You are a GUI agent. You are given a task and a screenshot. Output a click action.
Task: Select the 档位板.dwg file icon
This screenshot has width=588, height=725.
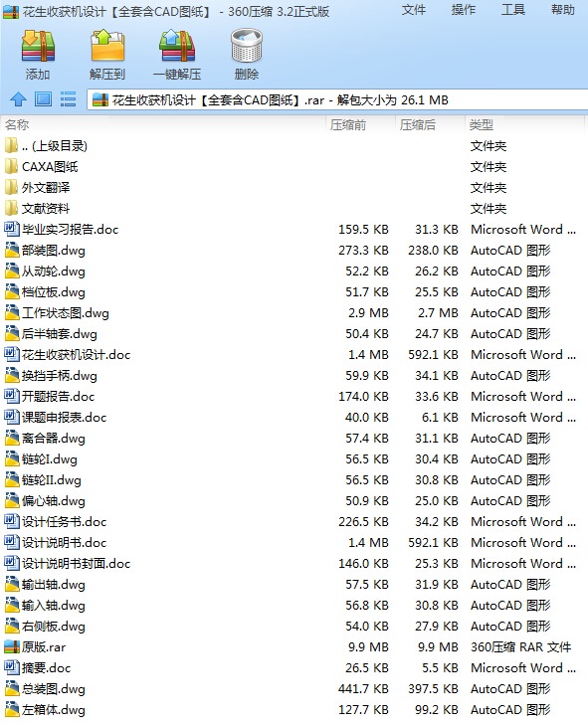click(x=11, y=291)
